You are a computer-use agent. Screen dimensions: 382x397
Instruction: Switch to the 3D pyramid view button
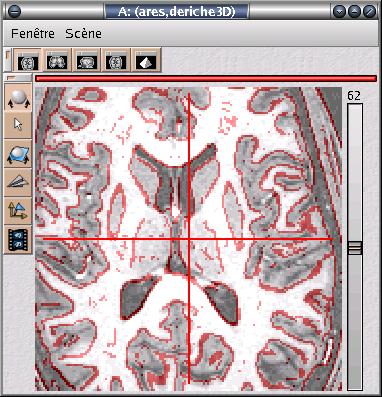[x=146, y=60]
